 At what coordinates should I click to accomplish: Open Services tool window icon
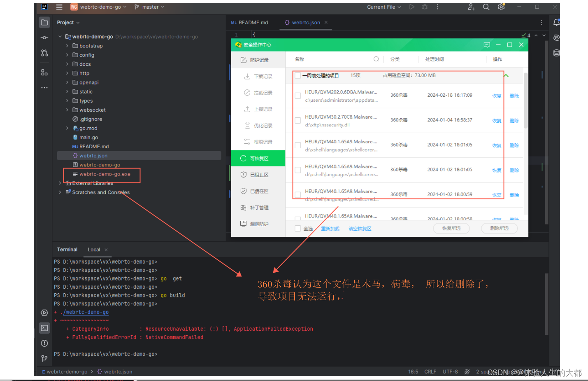click(x=44, y=313)
